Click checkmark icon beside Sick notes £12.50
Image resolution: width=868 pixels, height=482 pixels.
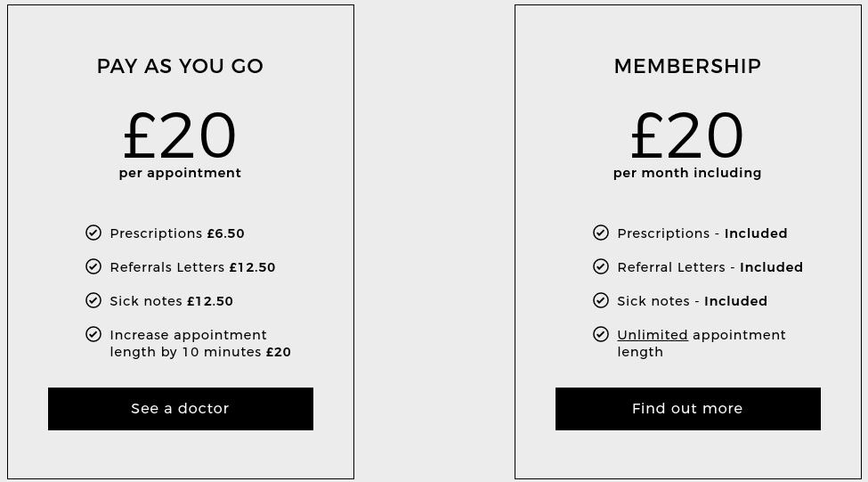click(93, 300)
